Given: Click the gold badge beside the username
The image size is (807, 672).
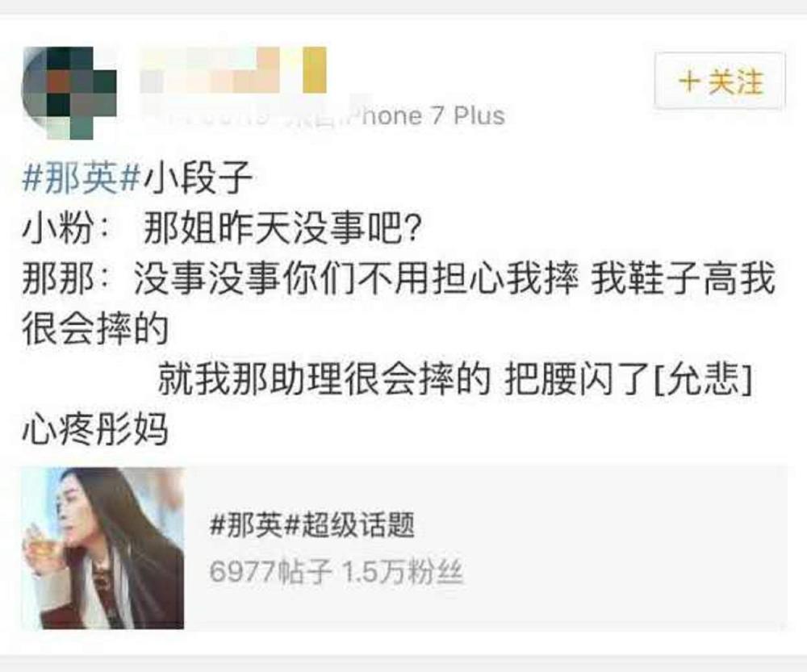Looking at the screenshot, I should 315,70.
